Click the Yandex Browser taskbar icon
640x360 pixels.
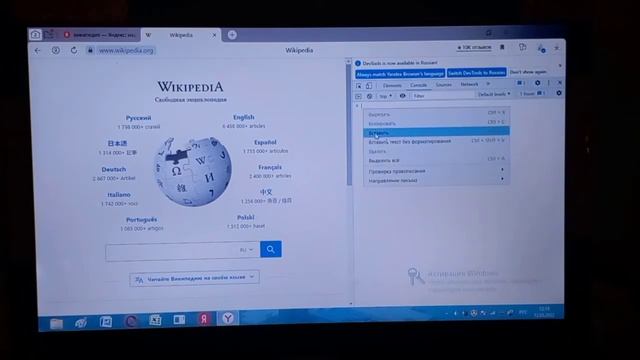pyautogui.click(x=228, y=318)
